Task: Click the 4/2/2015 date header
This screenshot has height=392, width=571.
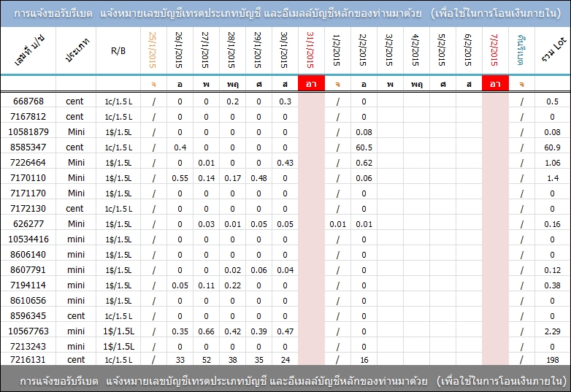Action: [x=415, y=50]
